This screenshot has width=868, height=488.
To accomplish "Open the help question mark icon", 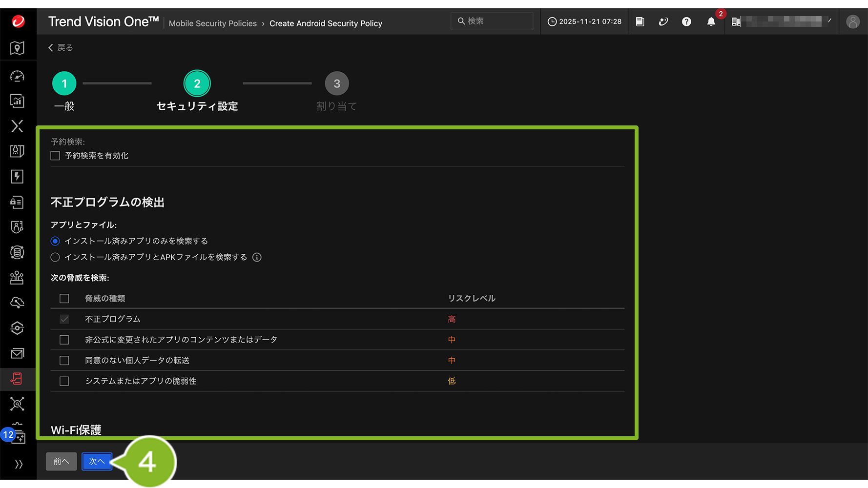I will tap(686, 21).
